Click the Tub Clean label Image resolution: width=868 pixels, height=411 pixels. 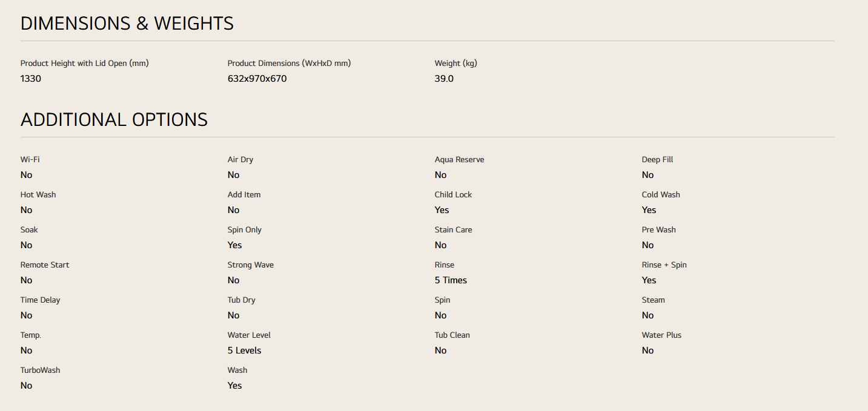(x=452, y=335)
